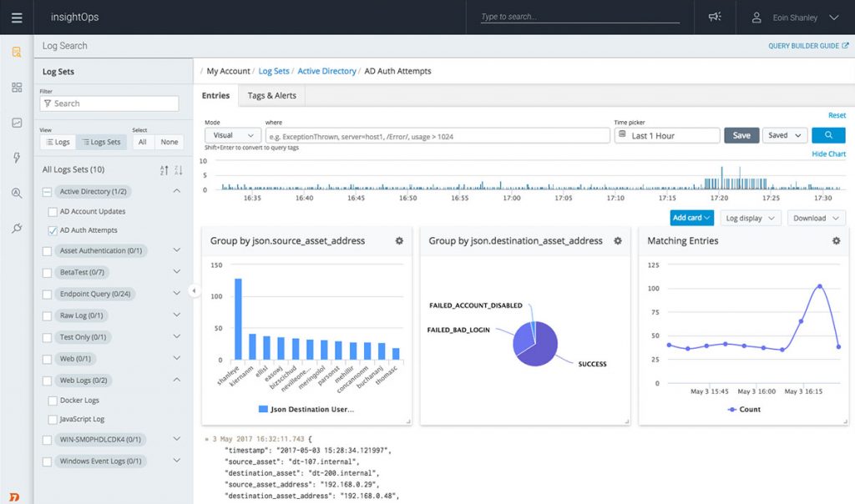Select None log sets button
The height and width of the screenshot is (504, 855).
[x=169, y=142]
